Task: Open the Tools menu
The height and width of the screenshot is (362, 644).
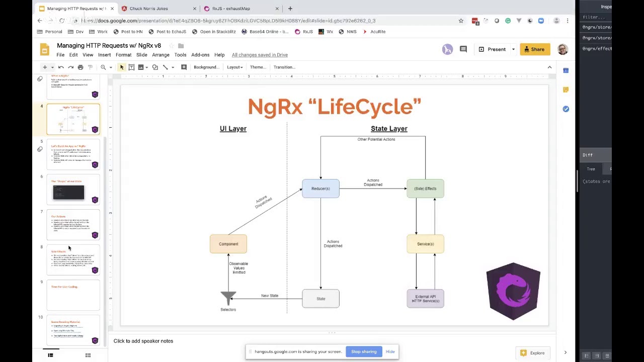Action: coord(180,55)
